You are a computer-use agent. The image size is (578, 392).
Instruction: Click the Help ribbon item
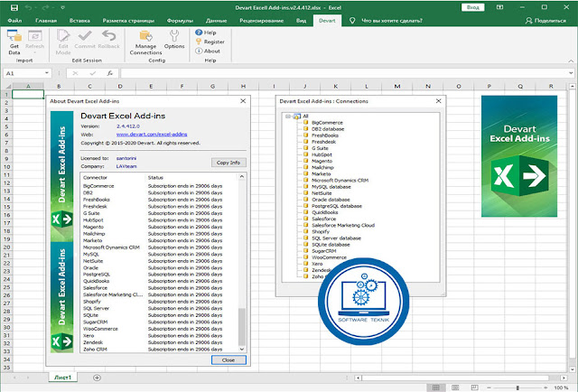point(206,33)
